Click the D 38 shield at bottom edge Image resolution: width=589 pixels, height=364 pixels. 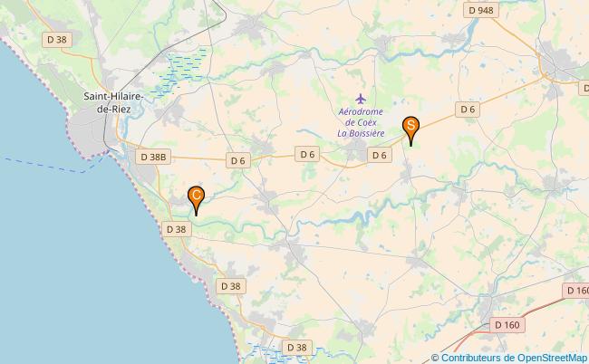coord(296,348)
